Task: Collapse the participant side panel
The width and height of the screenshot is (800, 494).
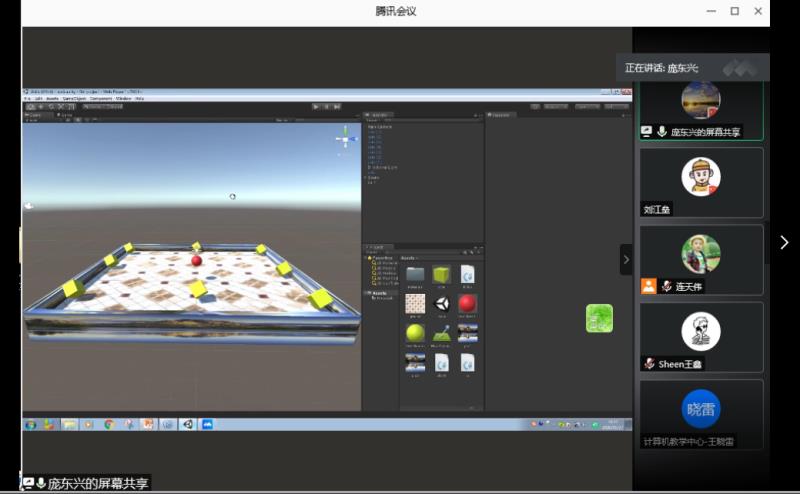Action: point(626,259)
